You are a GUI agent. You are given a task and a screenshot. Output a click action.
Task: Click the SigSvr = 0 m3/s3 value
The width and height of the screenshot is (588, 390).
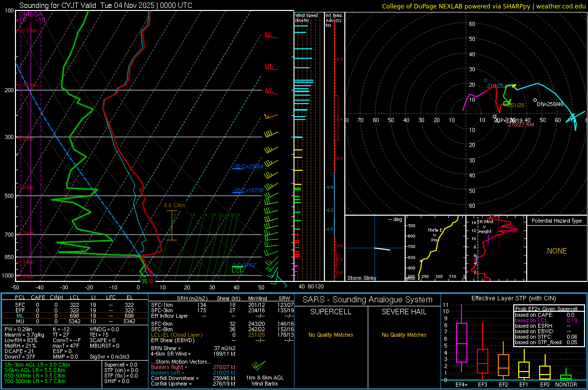point(110,357)
